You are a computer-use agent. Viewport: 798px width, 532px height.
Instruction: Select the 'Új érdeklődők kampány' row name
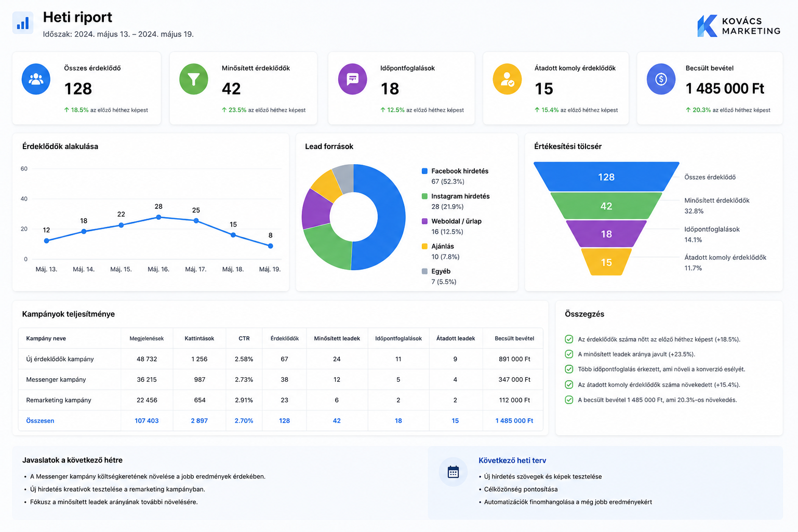click(60, 359)
